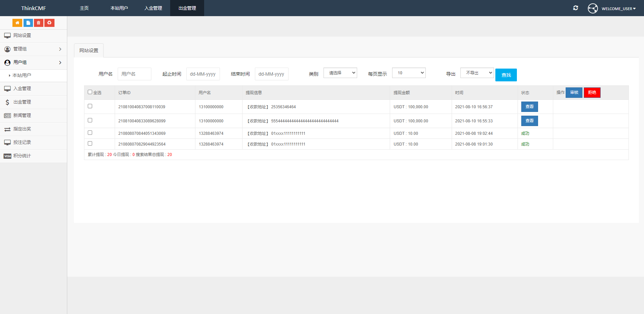Click the 用户名 search input field
The image size is (644, 314).
pyautogui.click(x=134, y=74)
